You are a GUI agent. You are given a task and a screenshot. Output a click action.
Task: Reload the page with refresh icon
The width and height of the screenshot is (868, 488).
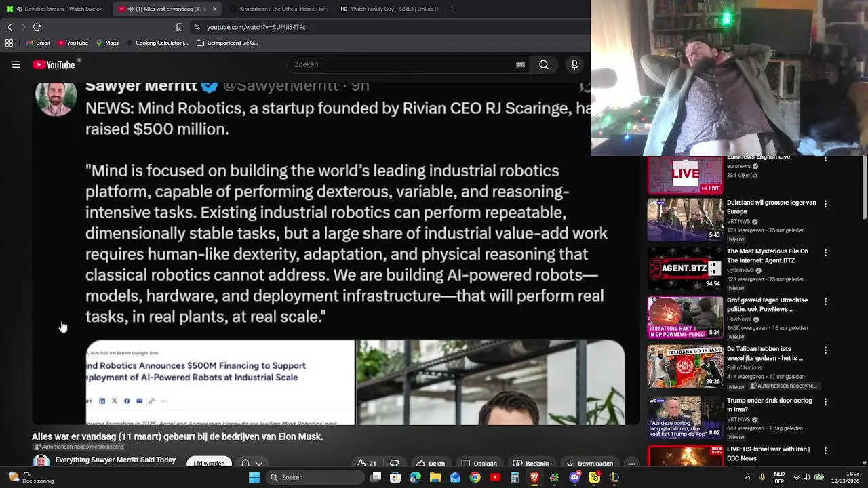[x=37, y=27]
